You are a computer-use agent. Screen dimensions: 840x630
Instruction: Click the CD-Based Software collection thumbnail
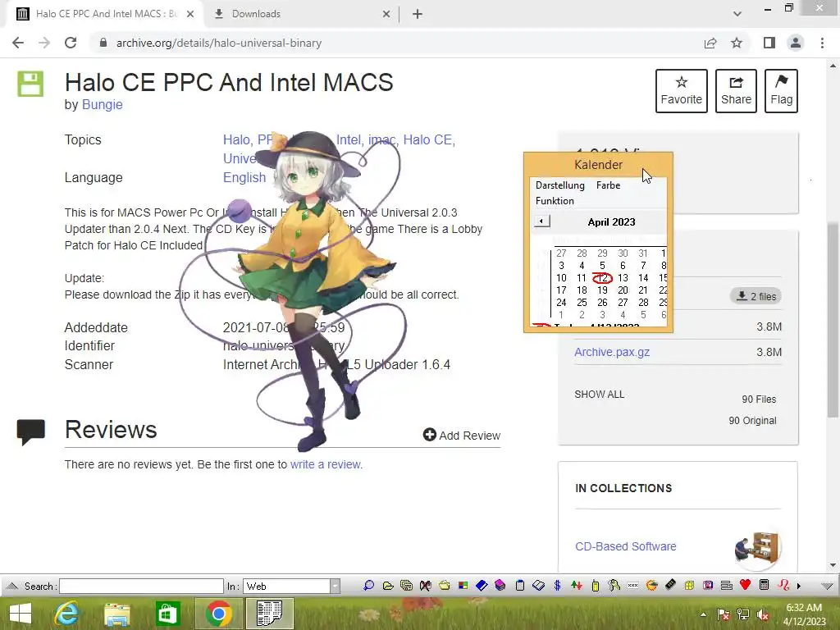pyautogui.click(x=757, y=548)
